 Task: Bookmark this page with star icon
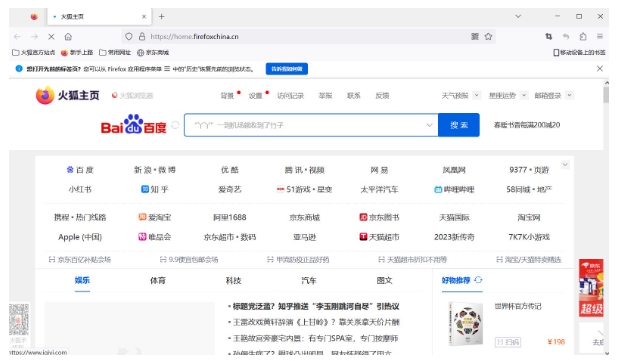(x=488, y=37)
